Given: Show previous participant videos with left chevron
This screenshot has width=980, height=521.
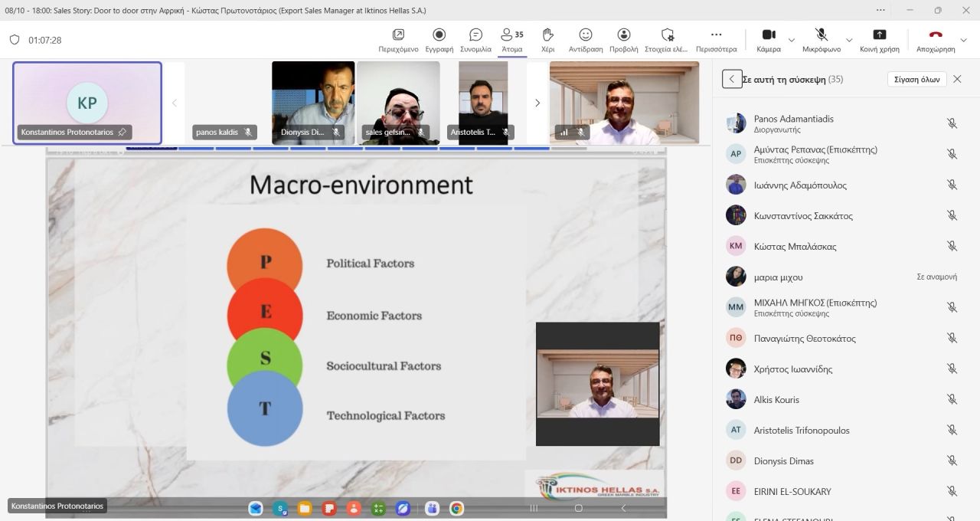Looking at the screenshot, I should 175,103.
